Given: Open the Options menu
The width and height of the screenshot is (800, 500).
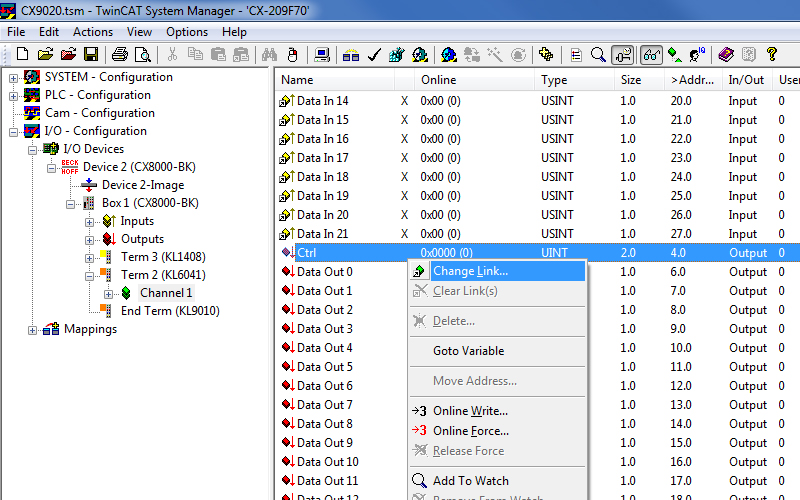Looking at the screenshot, I should (x=187, y=32).
